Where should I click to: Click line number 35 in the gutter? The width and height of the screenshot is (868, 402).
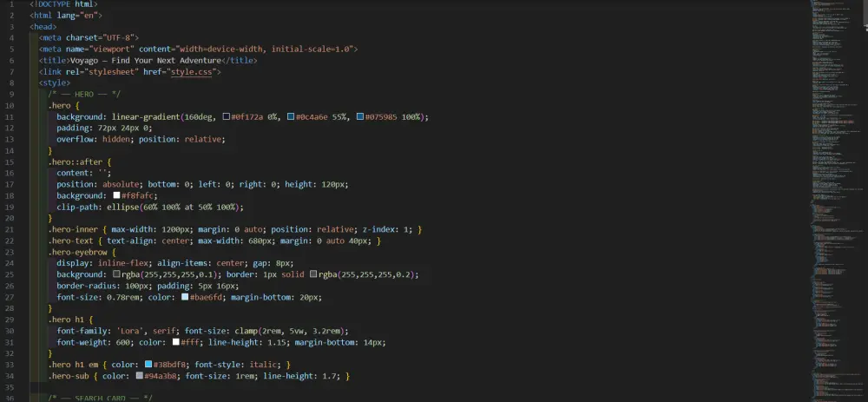tap(10, 387)
